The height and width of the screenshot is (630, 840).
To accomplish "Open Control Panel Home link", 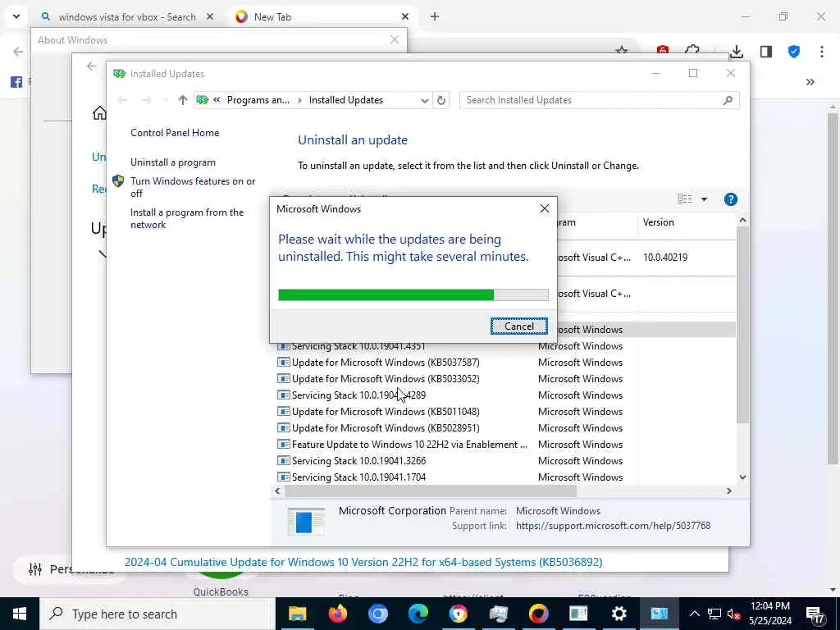I will point(175,133).
